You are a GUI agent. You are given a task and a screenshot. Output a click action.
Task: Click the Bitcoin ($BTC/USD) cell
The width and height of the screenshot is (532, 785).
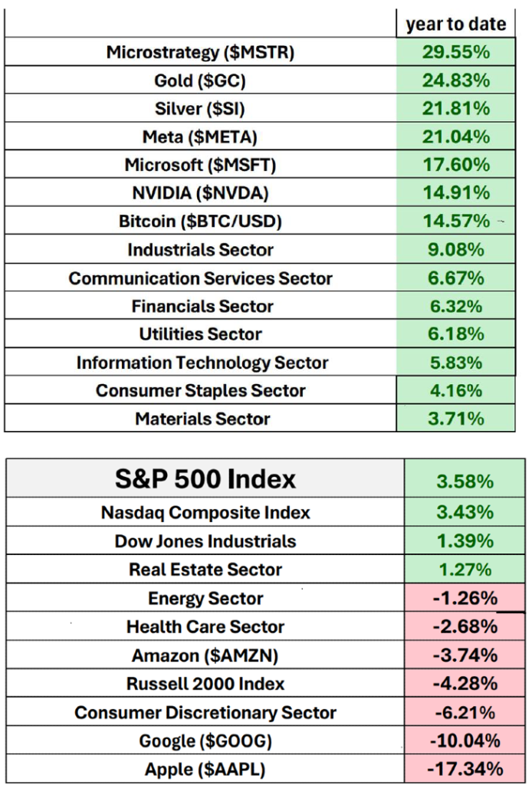pyautogui.click(x=200, y=222)
